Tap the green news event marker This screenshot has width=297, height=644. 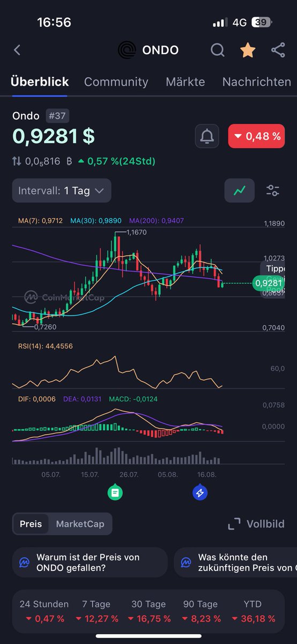point(115,492)
